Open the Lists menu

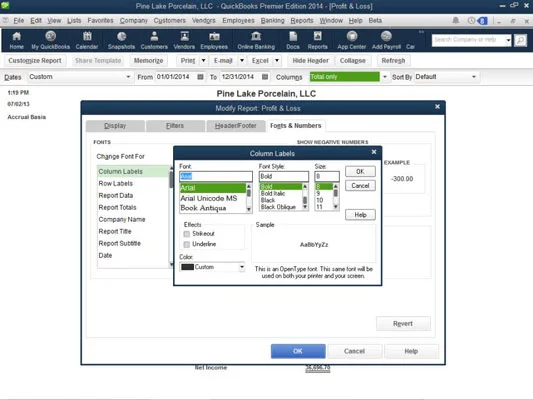point(74,21)
